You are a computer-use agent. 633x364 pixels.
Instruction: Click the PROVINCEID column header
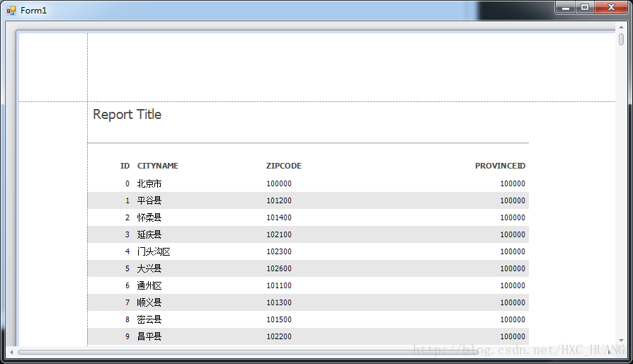(500, 166)
